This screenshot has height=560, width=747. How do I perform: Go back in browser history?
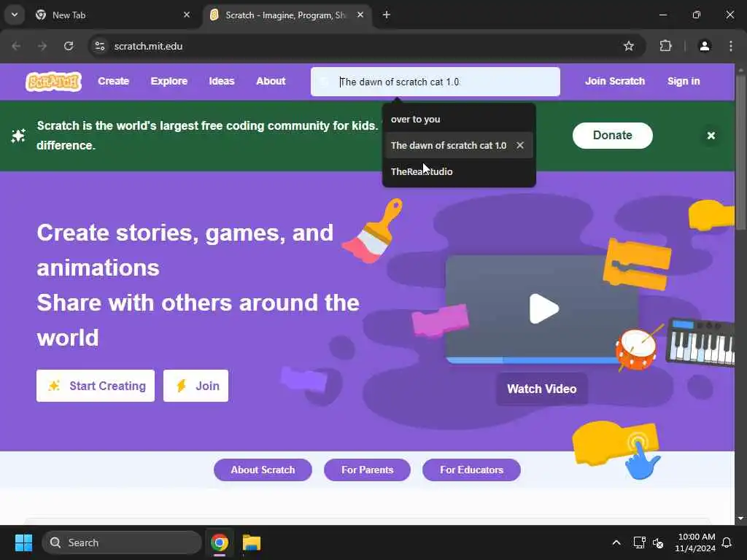16,46
